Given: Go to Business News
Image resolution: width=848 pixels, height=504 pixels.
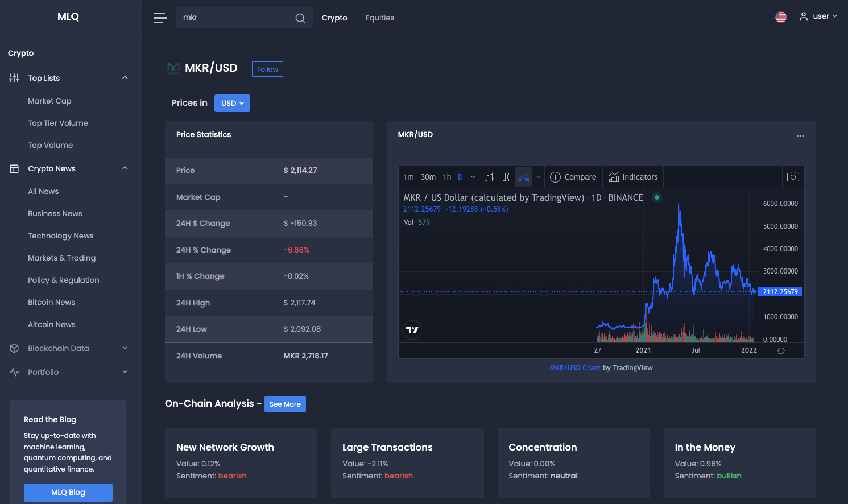Looking at the screenshot, I should [55, 213].
